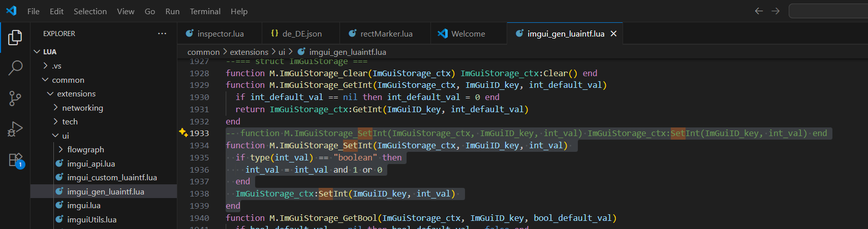Open the Explorer view in the activity bar
868x229 pixels.
coord(15,37)
